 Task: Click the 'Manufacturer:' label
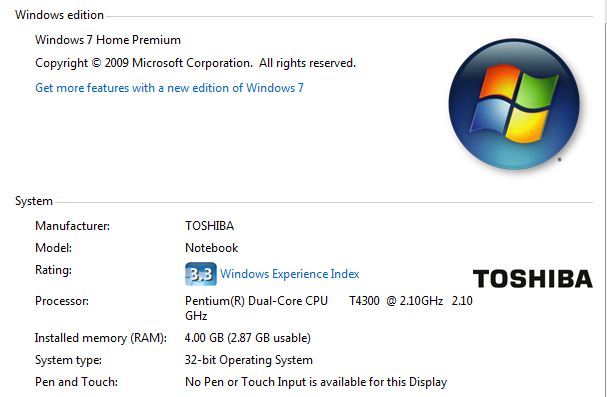tap(72, 226)
